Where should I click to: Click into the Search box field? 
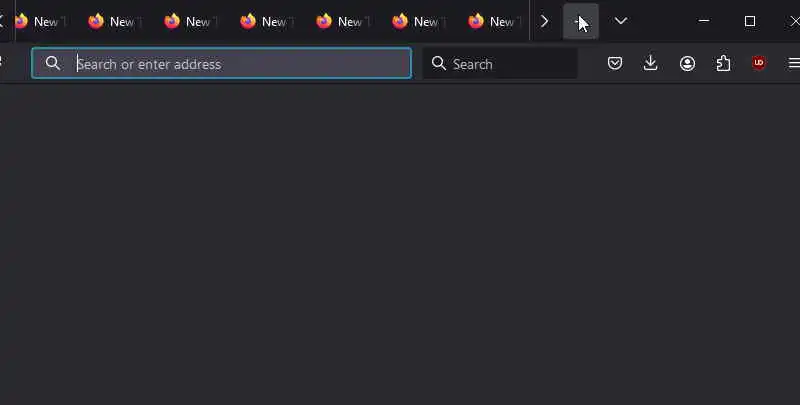point(500,63)
